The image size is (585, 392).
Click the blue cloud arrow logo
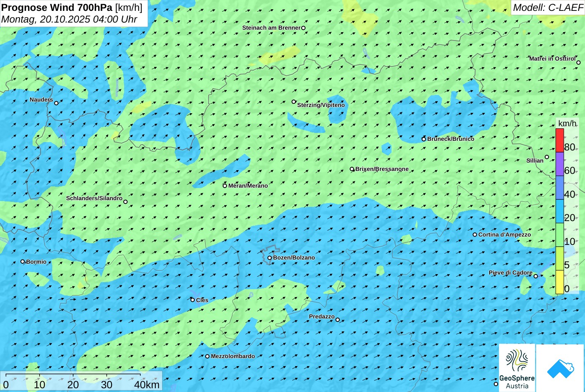(x=560, y=368)
